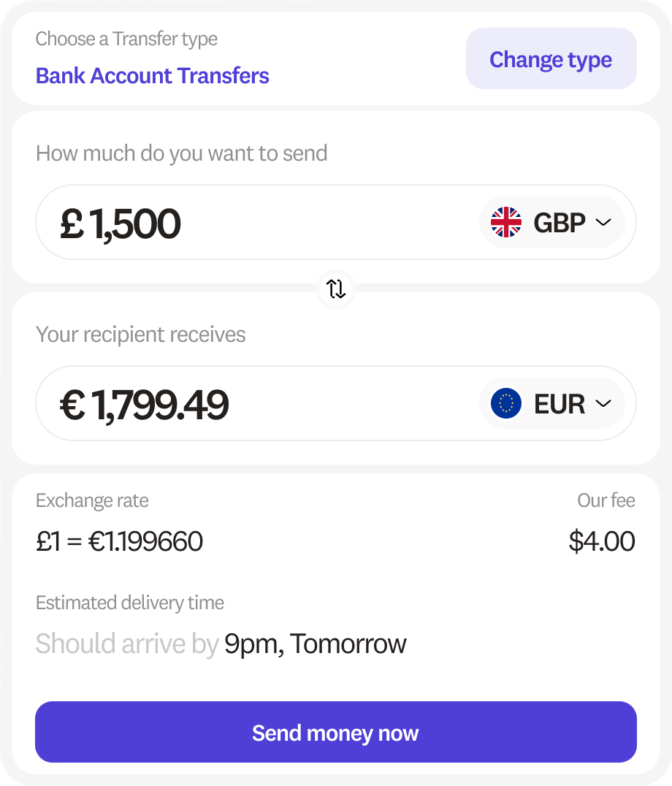Click the swap currencies arrows icon

click(x=336, y=289)
